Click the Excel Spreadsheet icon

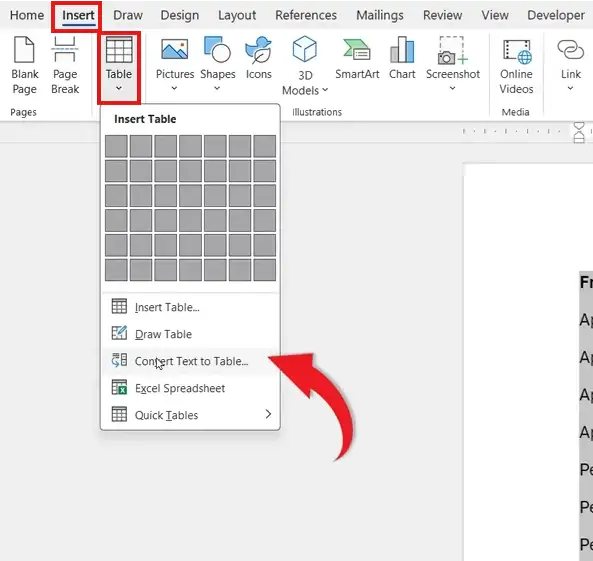pyautogui.click(x=119, y=387)
